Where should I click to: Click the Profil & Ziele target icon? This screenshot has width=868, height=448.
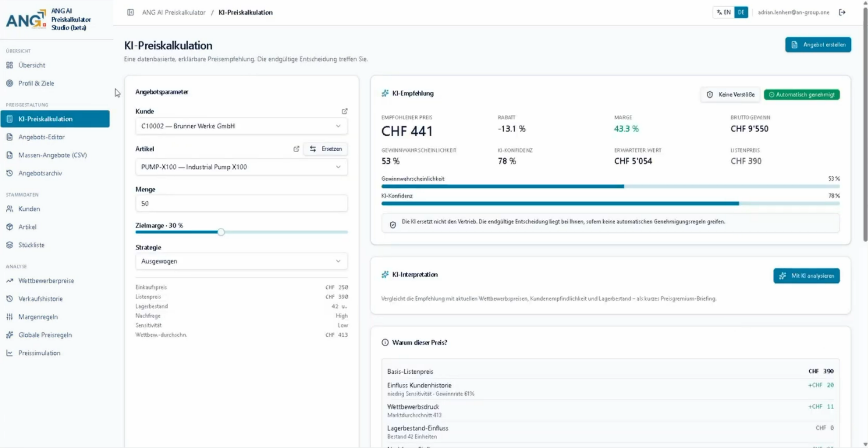9,83
